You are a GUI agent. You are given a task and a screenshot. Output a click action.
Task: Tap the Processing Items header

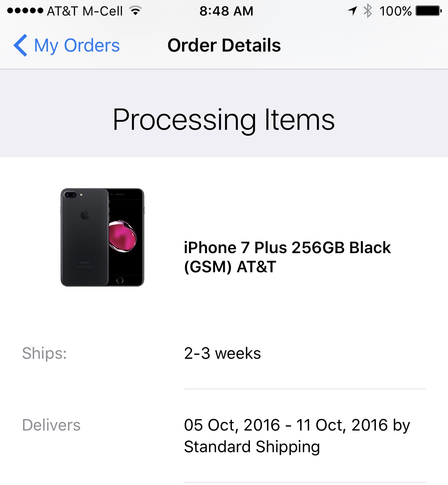coord(224,120)
